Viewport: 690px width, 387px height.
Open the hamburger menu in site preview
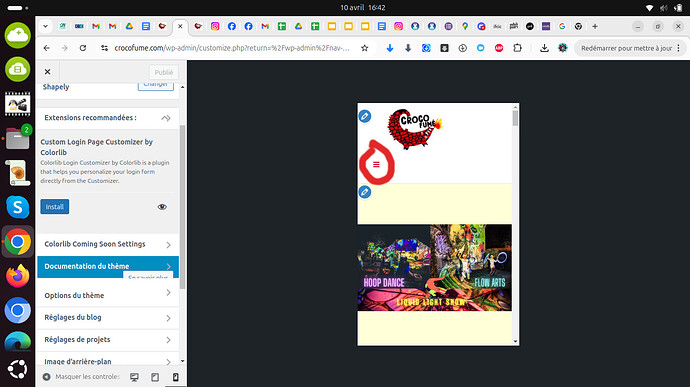point(376,164)
